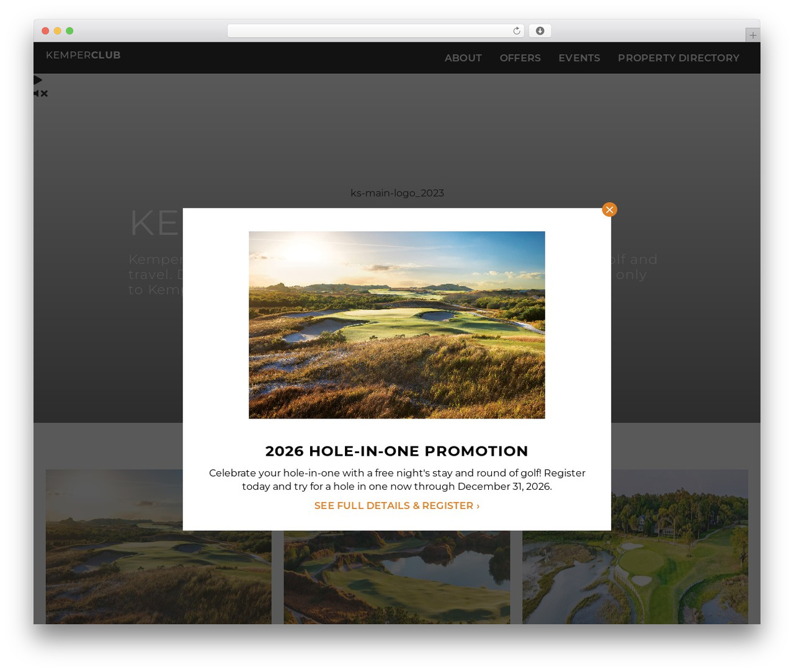
Task: Open the right marsh golf course card
Action: (x=635, y=547)
